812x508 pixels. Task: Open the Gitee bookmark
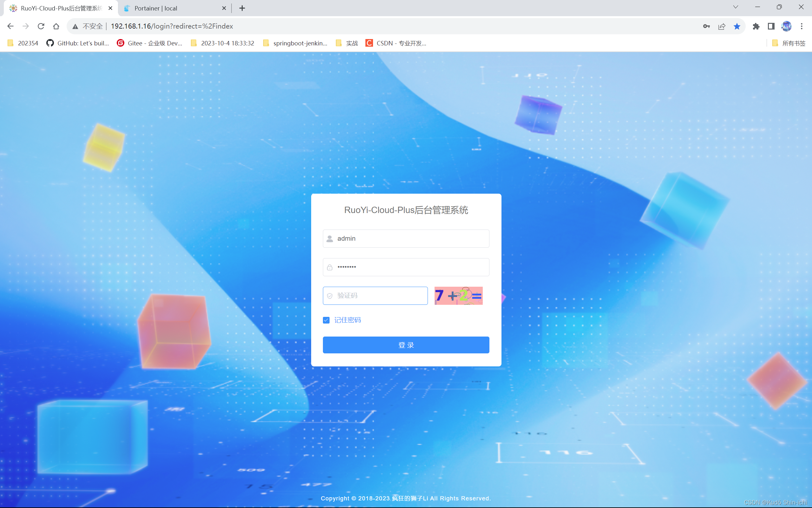tap(150, 43)
